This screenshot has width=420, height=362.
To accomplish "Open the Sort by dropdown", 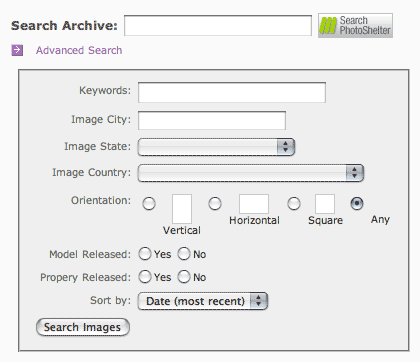I will pyautogui.click(x=203, y=301).
